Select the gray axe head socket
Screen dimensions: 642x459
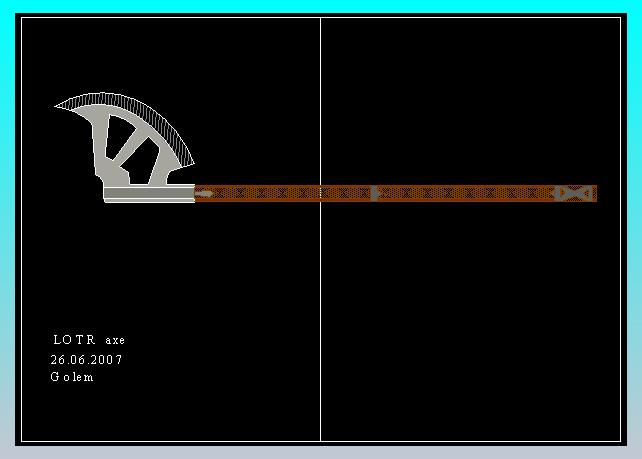coord(149,194)
